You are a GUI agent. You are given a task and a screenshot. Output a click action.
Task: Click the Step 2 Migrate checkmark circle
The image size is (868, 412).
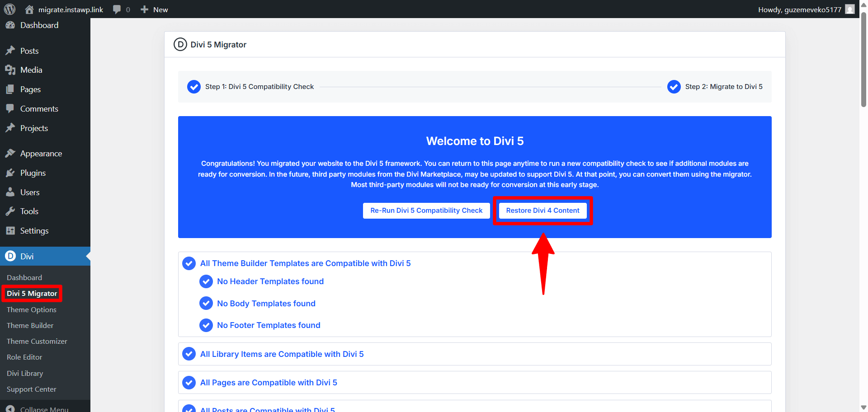click(x=674, y=87)
